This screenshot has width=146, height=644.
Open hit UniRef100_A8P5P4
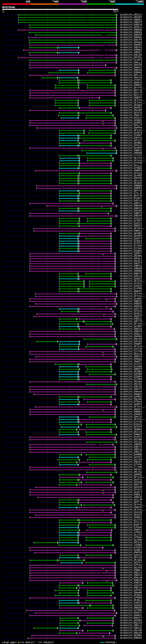[x=131, y=128]
